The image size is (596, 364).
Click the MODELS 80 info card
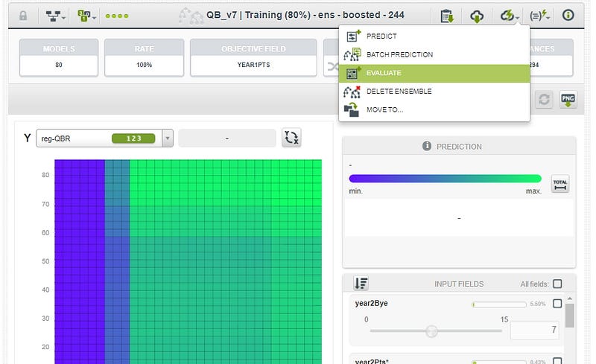click(x=59, y=58)
